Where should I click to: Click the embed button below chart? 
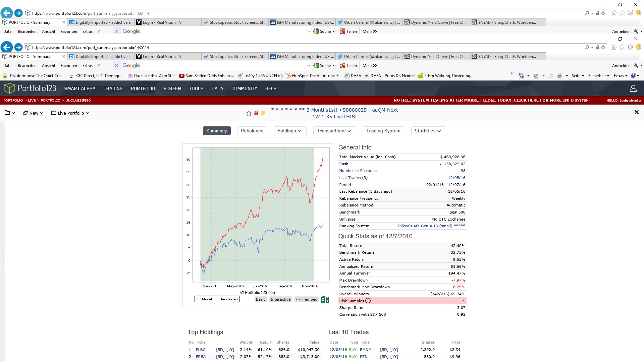point(307,299)
